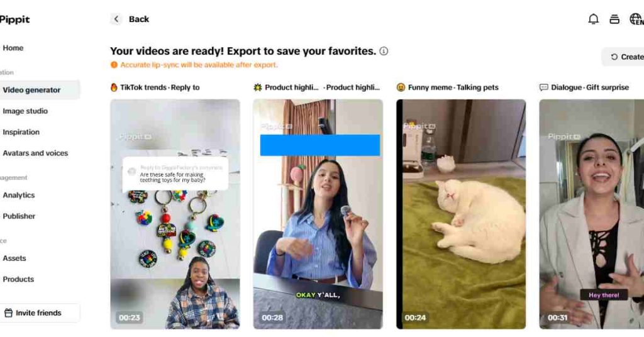Click the back arrow icon
Screen dimensions: 644x337
pos(116,19)
